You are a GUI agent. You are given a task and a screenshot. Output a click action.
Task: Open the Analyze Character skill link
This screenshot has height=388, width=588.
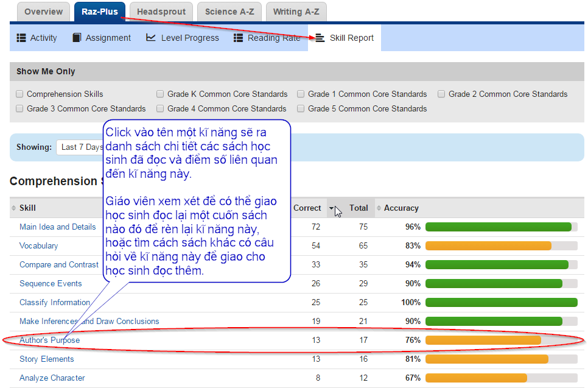(52, 378)
